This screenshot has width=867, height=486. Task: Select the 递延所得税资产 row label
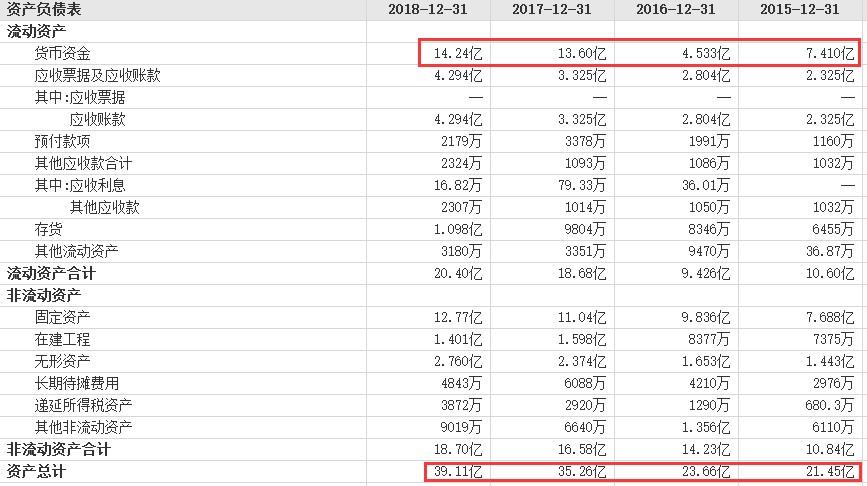pos(83,405)
